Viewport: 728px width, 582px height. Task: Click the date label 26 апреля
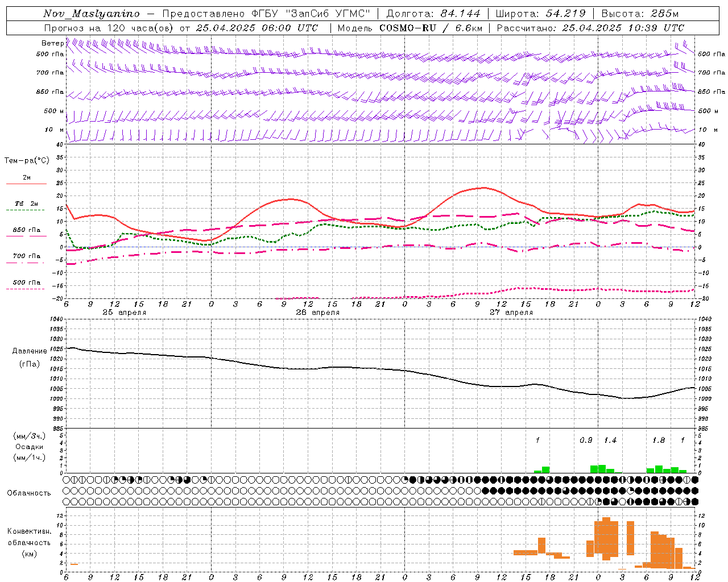click(x=317, y=313)
